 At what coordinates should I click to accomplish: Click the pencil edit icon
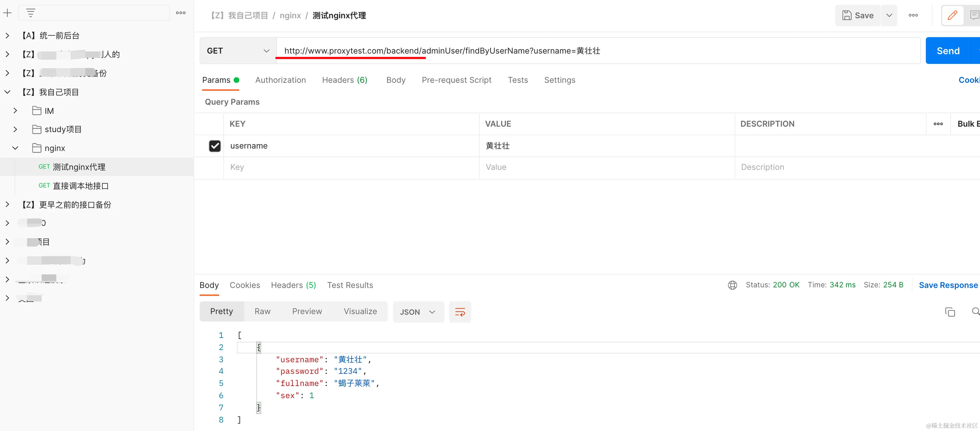(952, 16)
